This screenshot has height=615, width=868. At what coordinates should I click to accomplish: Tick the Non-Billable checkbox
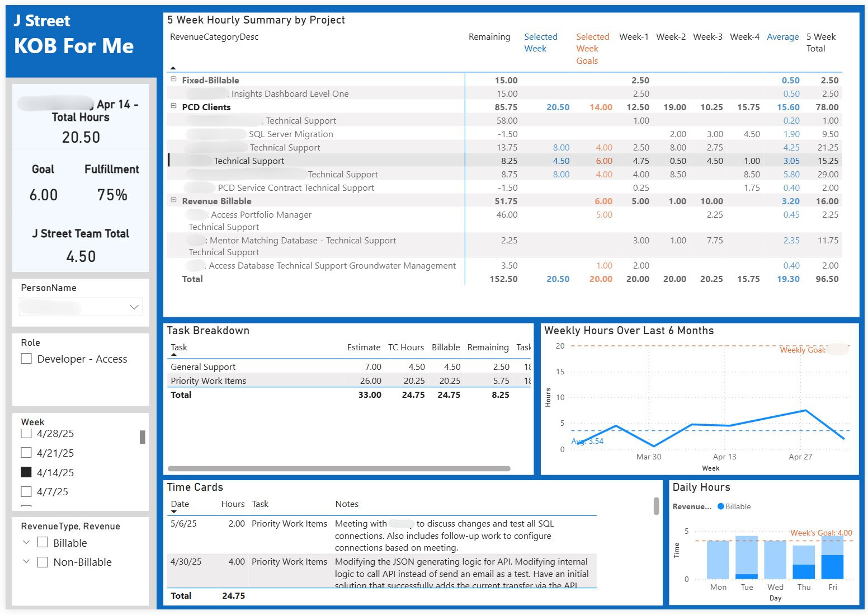point(43,562)
